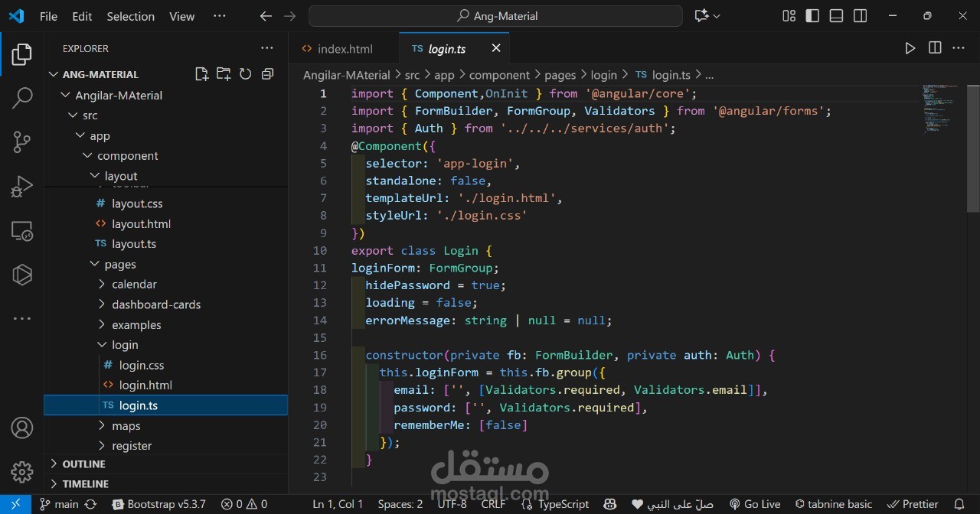Collapse the pages folder
980x514 pixels.
[x=95, y=264]
